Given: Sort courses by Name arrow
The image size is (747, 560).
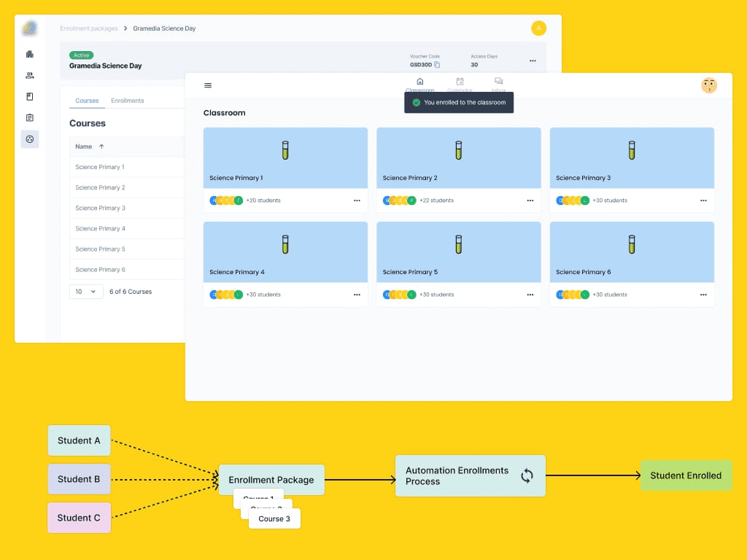Looking at the screenshot, I should pyautogui.click(x=101, y=147).
